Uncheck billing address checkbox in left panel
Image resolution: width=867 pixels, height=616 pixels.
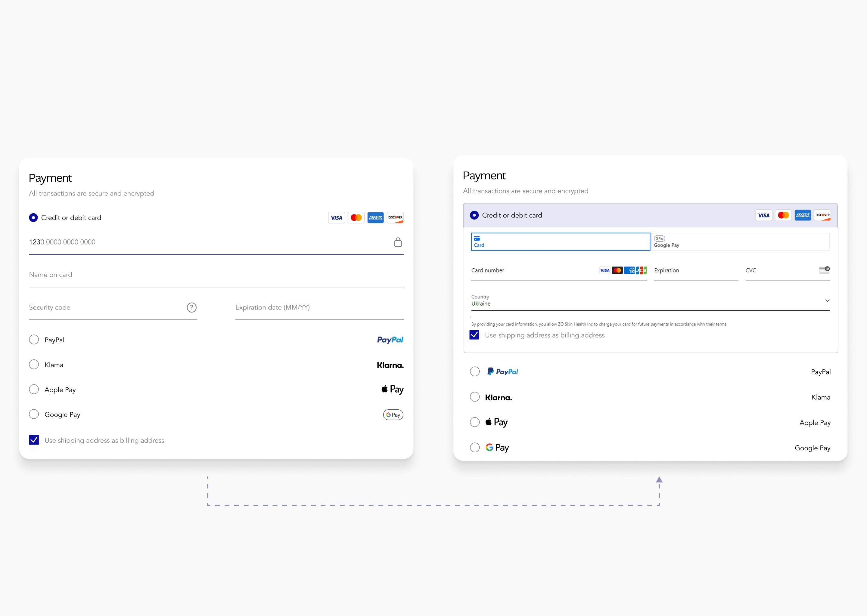tap(34, 440)
